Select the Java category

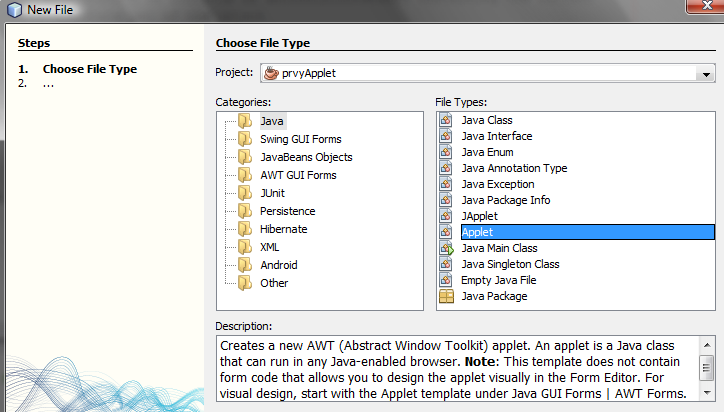point(272,121)
